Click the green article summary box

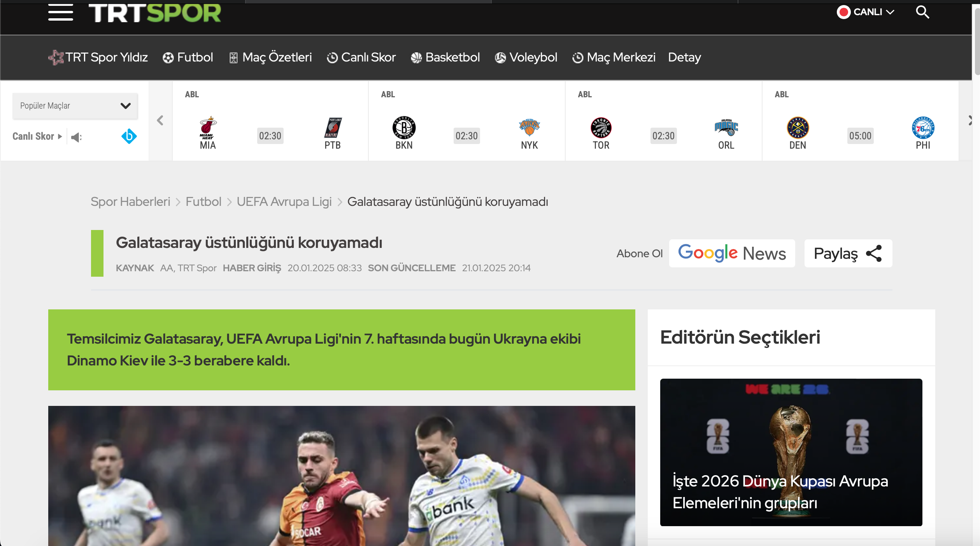(342, 350)
